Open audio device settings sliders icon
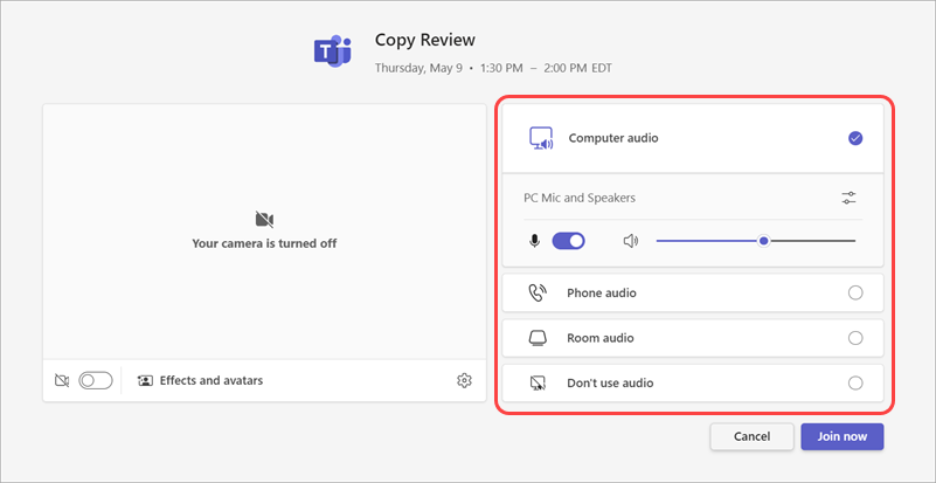 (848, 198)
